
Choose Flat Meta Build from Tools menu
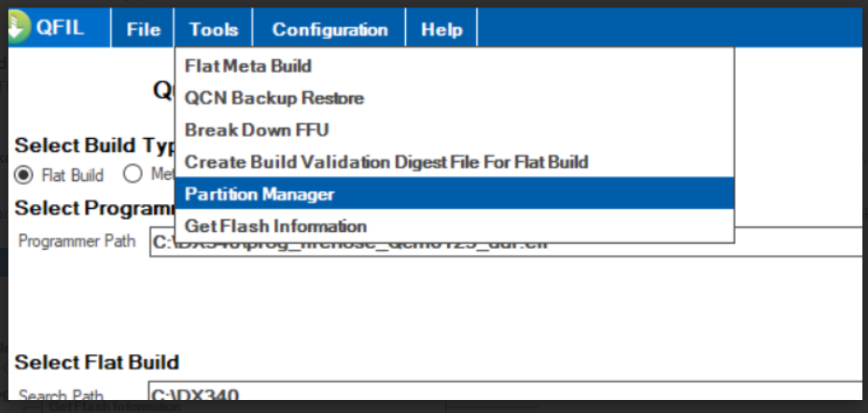(x=455, y=66)
